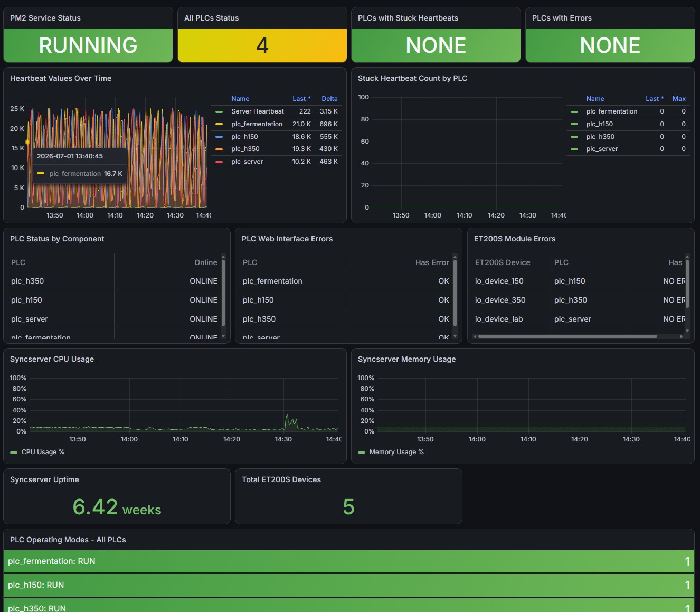This screenshot has height=612, width=700.
Task: Click the PLC Status table vertical scrollbar
Action: coord(223,293)
